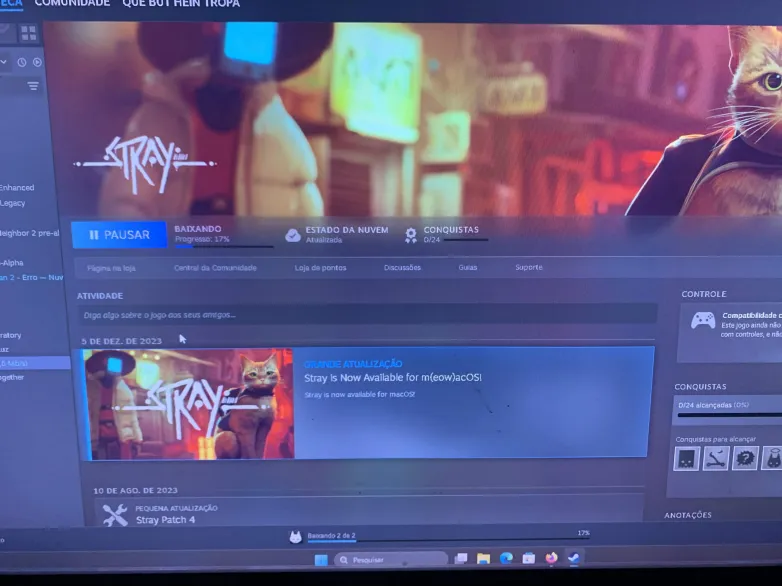Open the third achievement icon with question mark

click(x=745, y=459)
